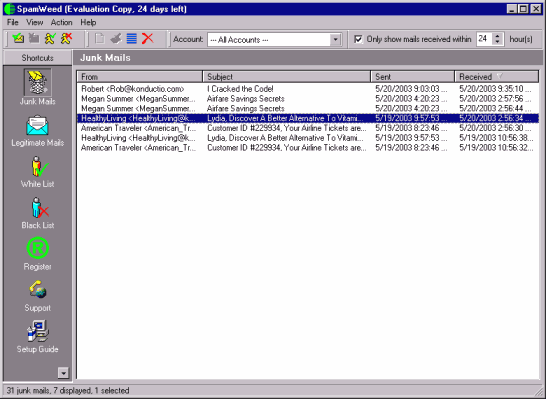The image size is (546, 399).
Task: Click the Shortcuts panel header button
Action: tap(38, 58)
